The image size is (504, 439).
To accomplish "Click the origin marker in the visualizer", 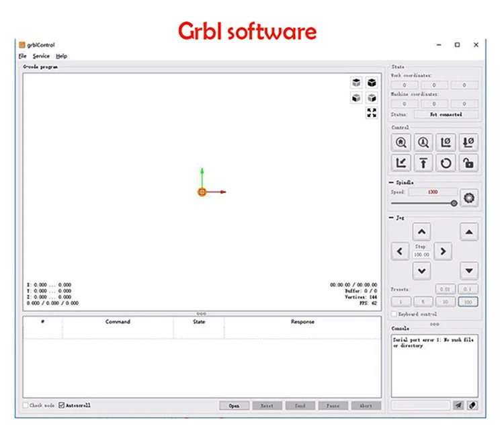I will coord(202,192).
